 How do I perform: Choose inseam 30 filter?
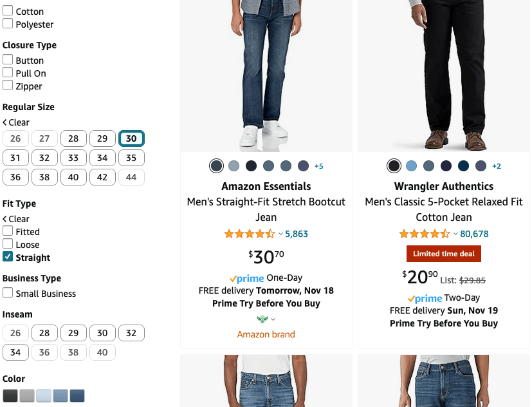(x=102, y=333)
